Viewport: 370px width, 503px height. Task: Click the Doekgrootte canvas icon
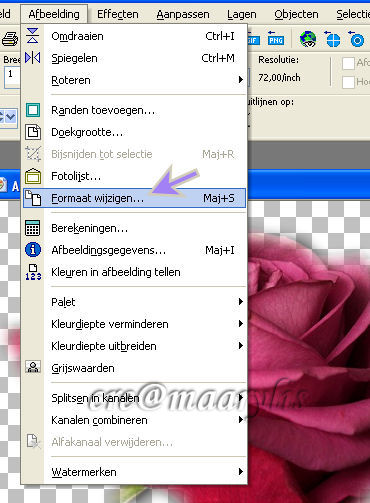pyautogui.click(x=33, y=132)
